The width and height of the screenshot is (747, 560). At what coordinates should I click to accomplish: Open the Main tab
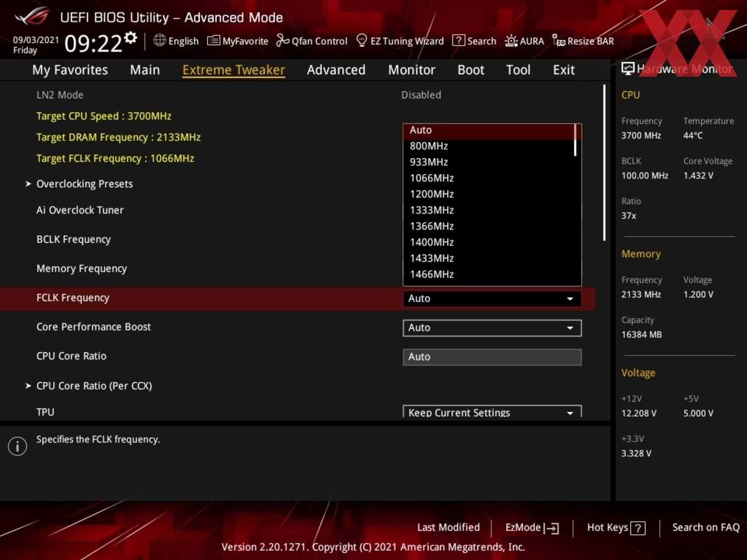pos(145,70)
